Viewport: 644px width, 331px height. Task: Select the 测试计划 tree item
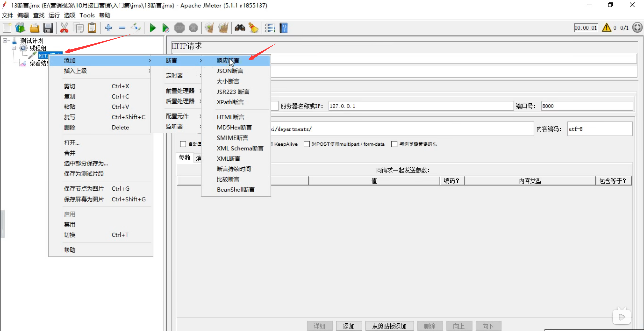(32, 41)
